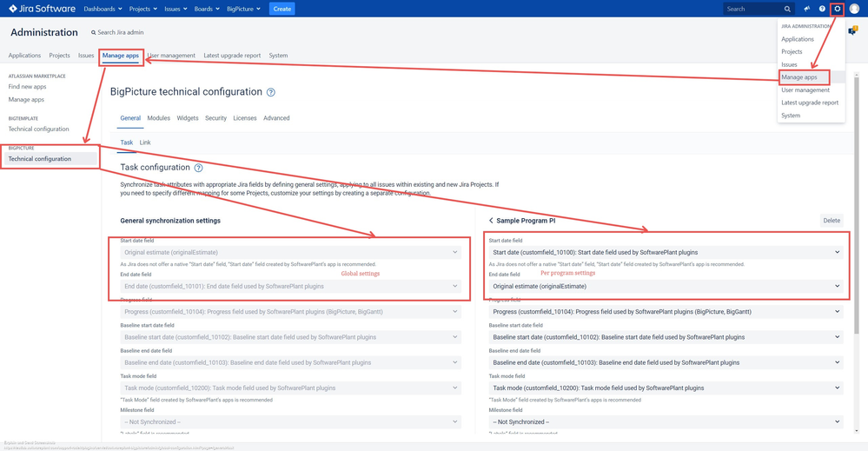Open Find new apps in the sidebar
Viewport: 868px width, 451px height.
tap(27, 87)
